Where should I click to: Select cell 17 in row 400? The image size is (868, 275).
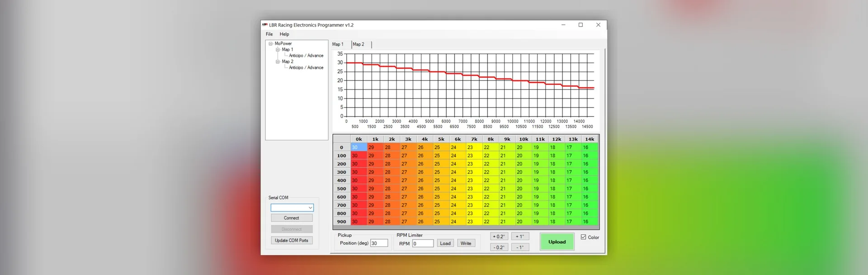(x=573, y=180)
